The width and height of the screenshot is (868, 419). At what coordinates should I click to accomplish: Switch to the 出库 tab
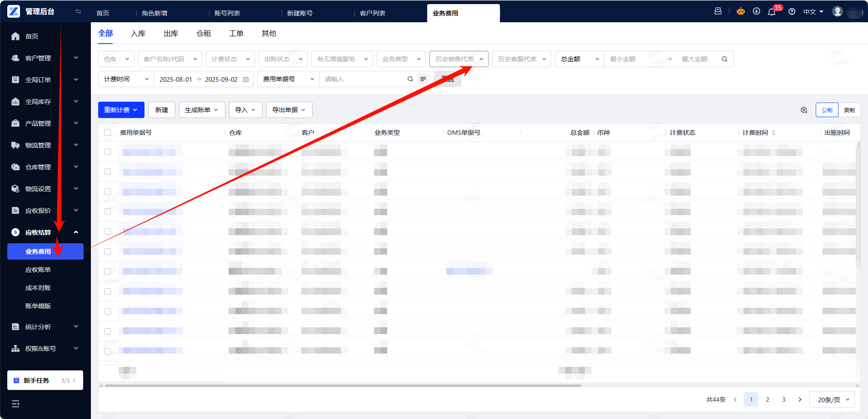pyautogui.click(x=171, y=34)
